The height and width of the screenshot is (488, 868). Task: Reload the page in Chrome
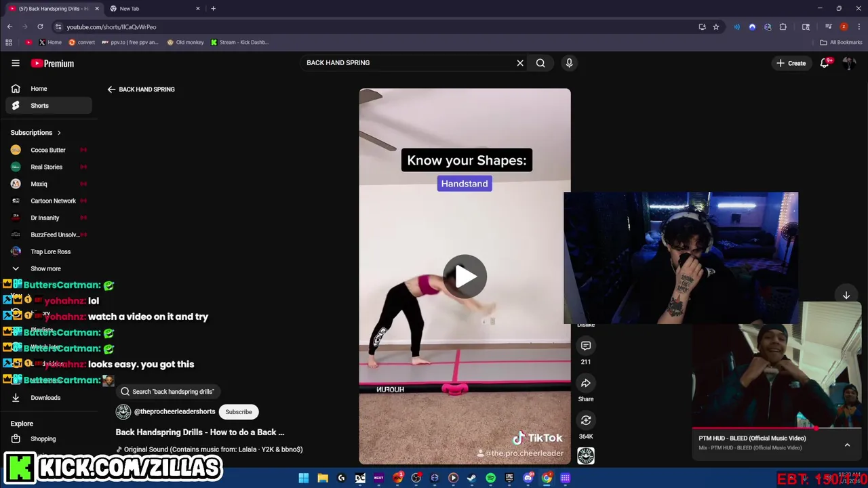[x=40, y=27]
